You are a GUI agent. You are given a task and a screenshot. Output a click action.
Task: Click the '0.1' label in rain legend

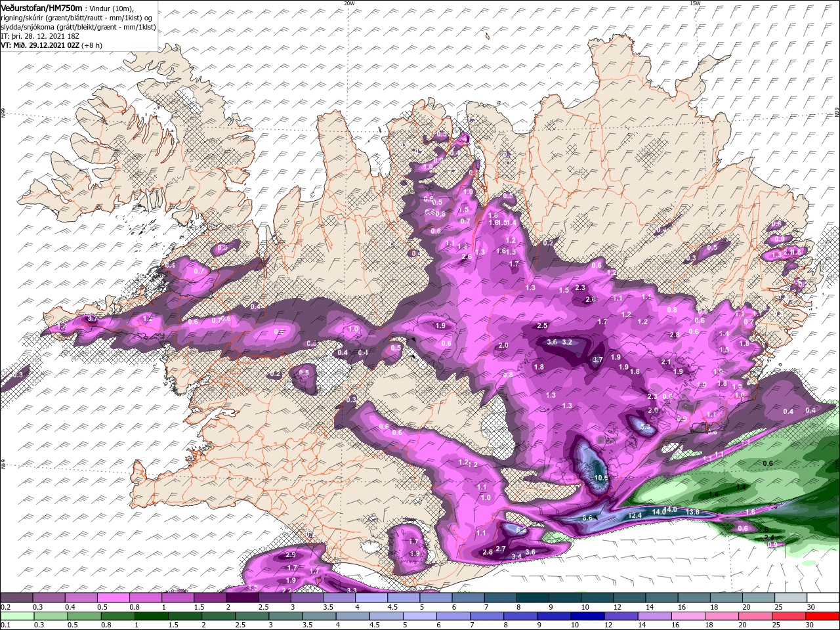[x=5, y=625]
